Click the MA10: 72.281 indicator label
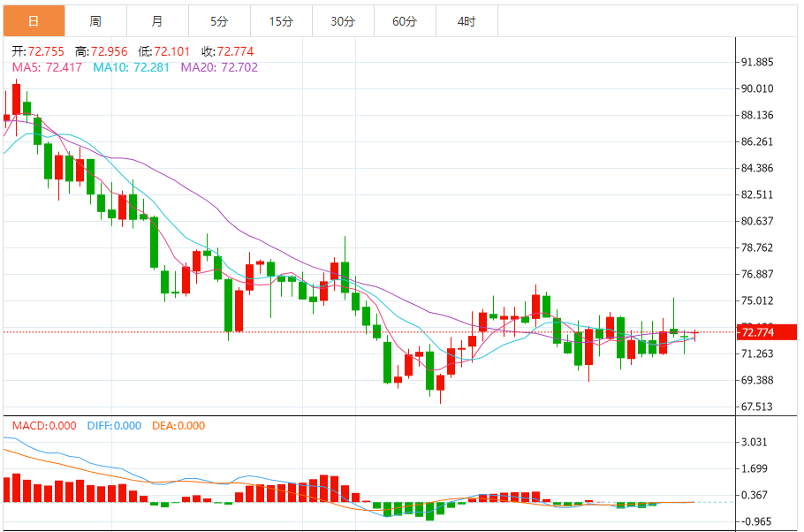 click(x=131, y=67)
